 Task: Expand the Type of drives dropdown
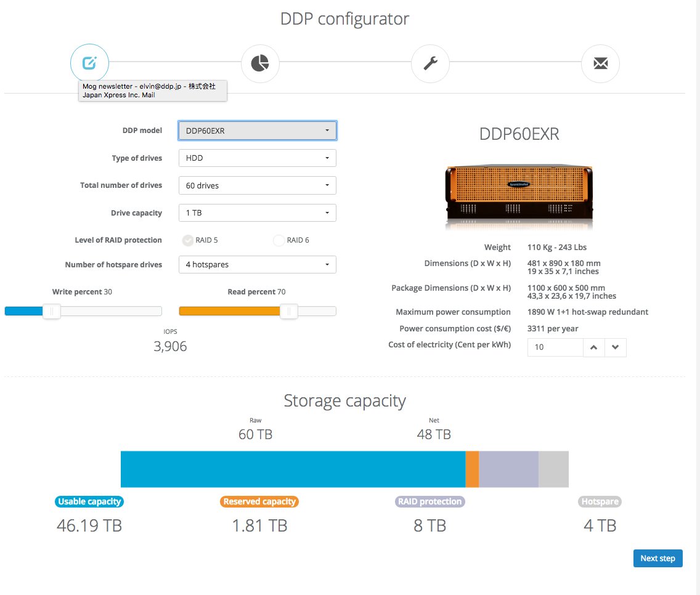click(x=257, y=158)
